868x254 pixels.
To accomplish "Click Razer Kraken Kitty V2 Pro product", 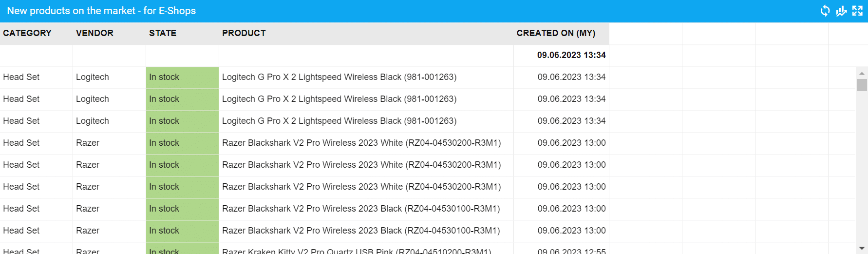I will (357, 251).
